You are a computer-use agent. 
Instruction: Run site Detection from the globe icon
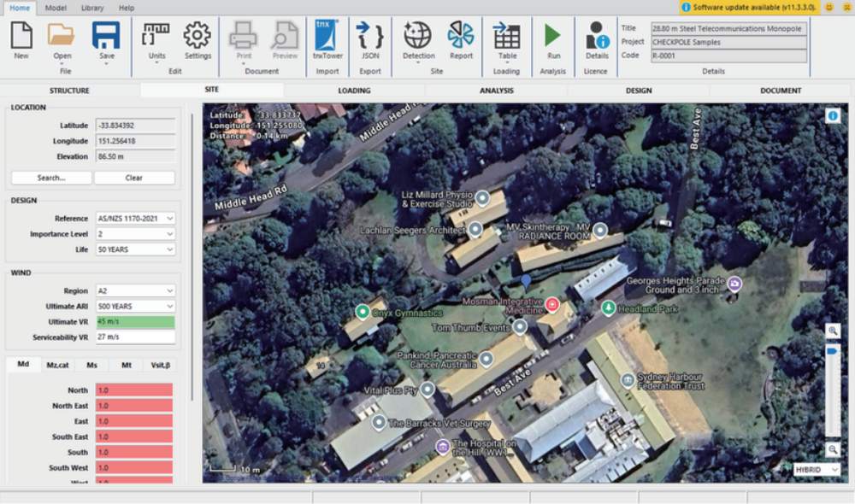(418, 36)
